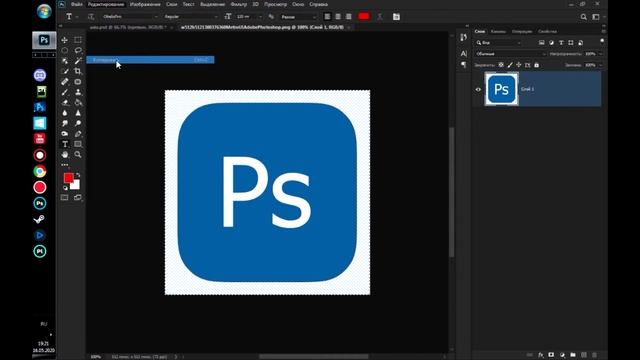640x360 pixels.
Task: Open the Character panel from the options bar
Action: coord(396,17)
